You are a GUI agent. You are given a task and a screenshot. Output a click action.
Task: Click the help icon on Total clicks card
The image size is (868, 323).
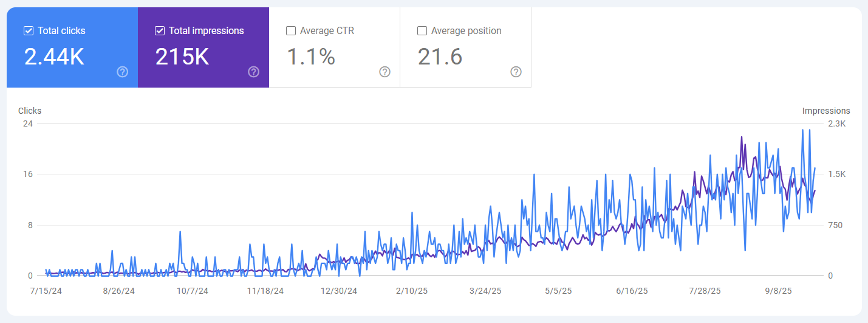pyautogui.click(x=122, y=72)
